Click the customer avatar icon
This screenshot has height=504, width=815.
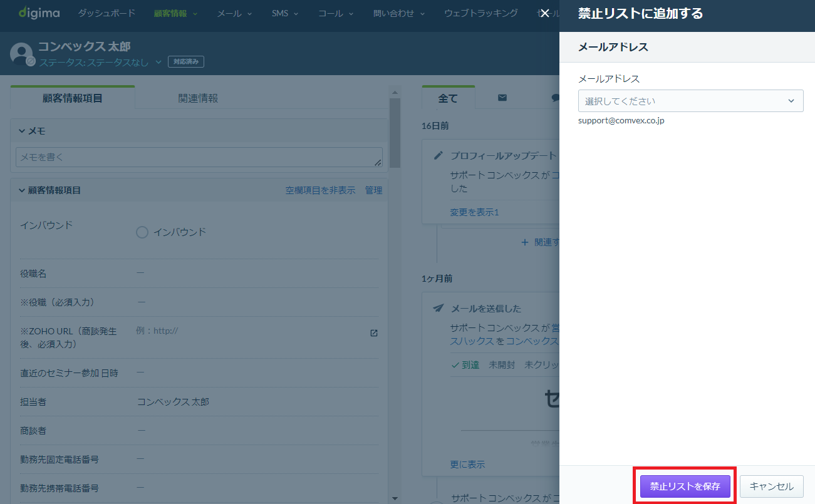click(x=22, y=54)
